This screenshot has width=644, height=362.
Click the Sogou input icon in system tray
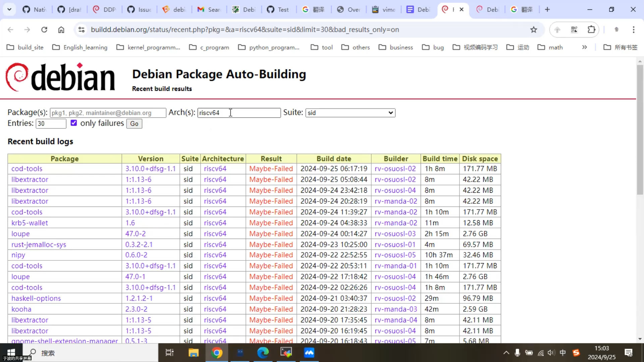click(576, 353)
